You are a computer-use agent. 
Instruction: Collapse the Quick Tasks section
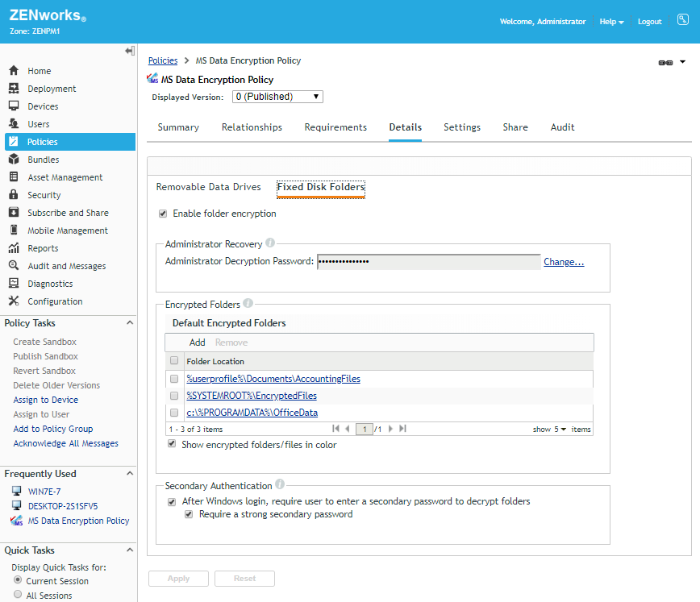[x=130, y=550]
